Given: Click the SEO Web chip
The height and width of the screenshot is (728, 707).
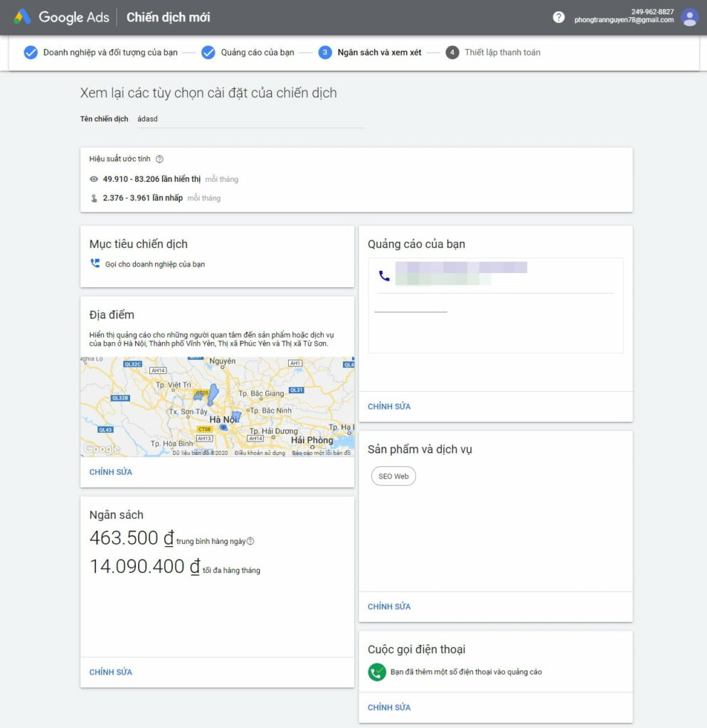Looking at the screenshot, I should click(393, 476).
